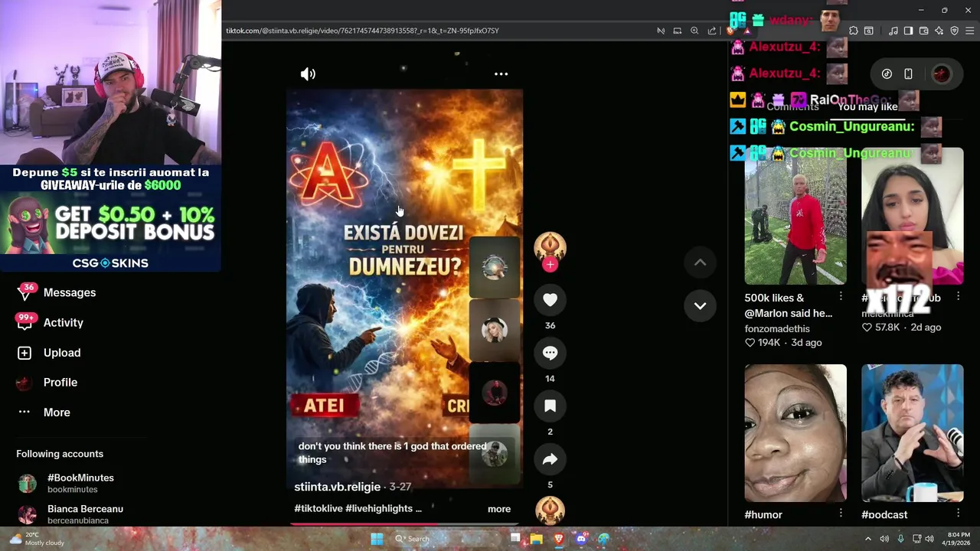The width and height of the screenshot is (980, 551).
Task: Open the browser media control music icon
Action: coord(893,31)
